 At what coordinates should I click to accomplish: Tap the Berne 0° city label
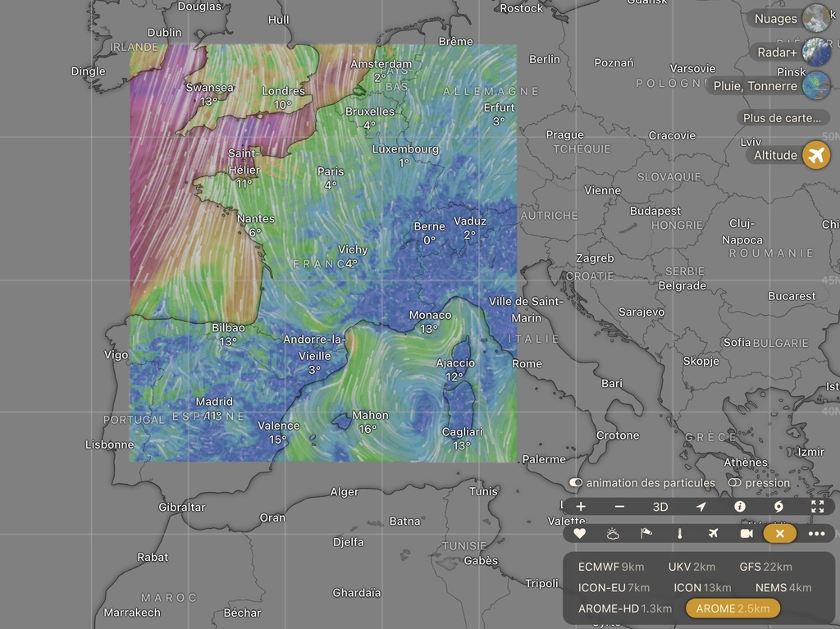point(429,233)
